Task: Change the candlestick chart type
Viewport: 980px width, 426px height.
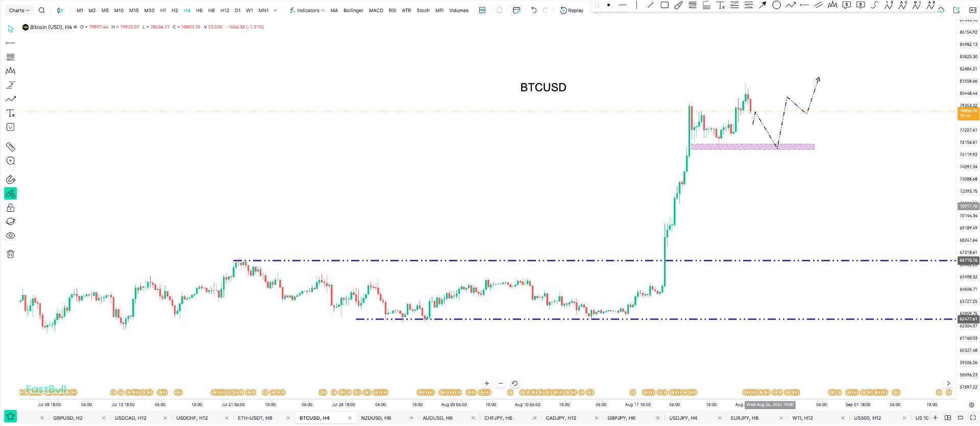Action: click(60, 10)
